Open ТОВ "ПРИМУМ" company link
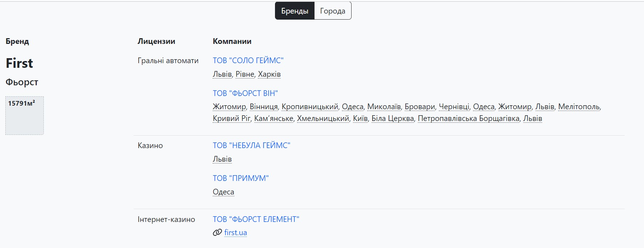Screen dimensions: 644x248 coord(240,178)
